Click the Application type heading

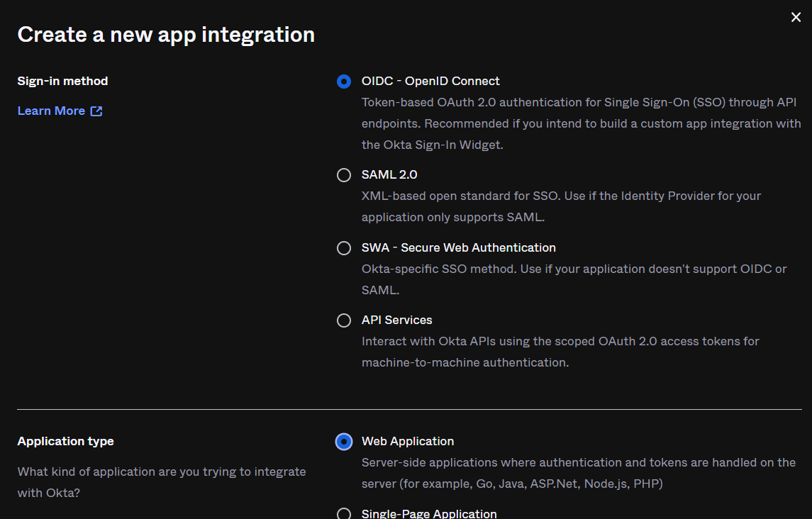pos(66,441)
